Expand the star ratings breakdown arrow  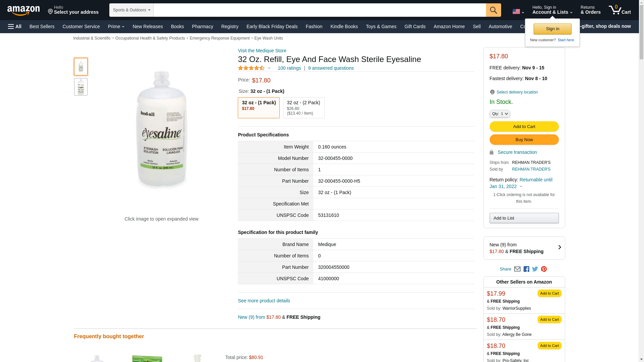pos(269,68)
